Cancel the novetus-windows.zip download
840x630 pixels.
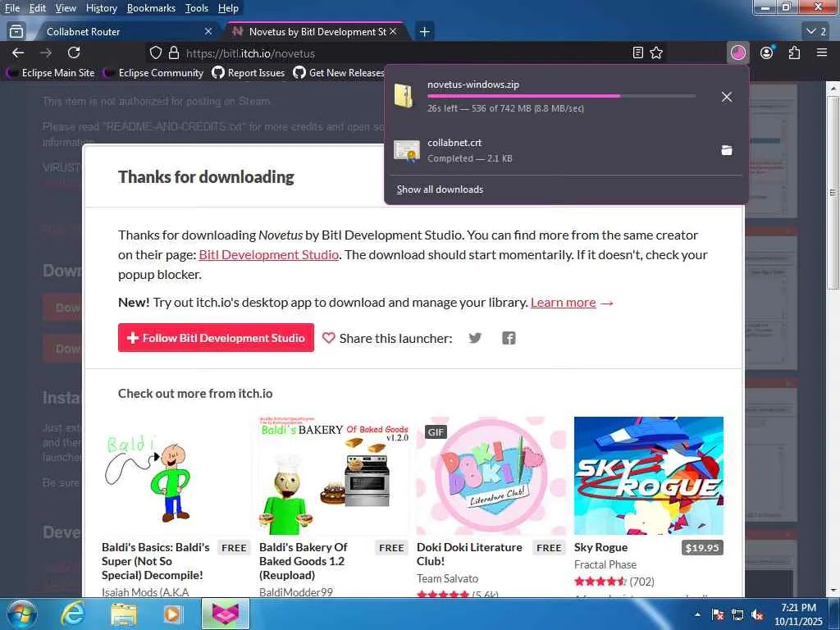point(727,97)
